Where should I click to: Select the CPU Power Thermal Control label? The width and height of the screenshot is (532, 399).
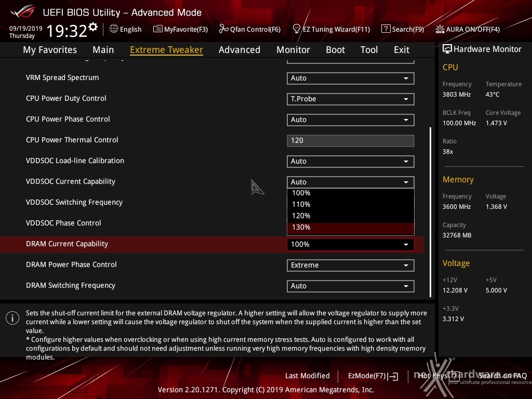72,140
